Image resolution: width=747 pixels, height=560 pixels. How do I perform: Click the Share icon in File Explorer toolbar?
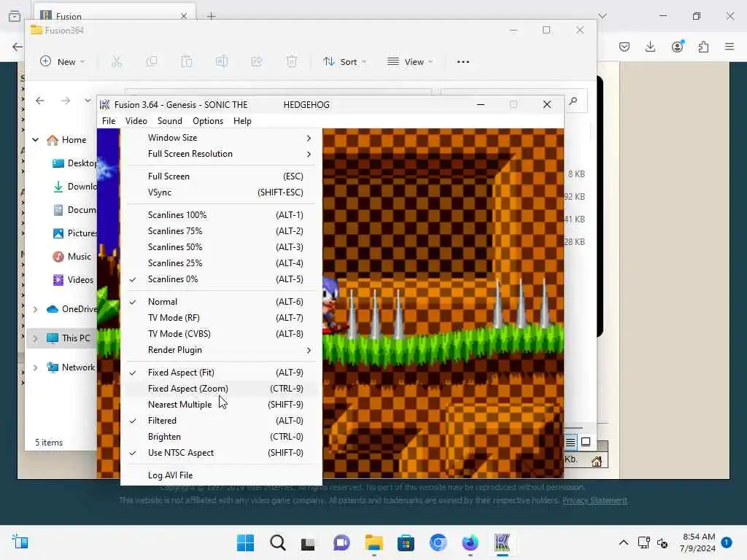[x=257, y=61]
